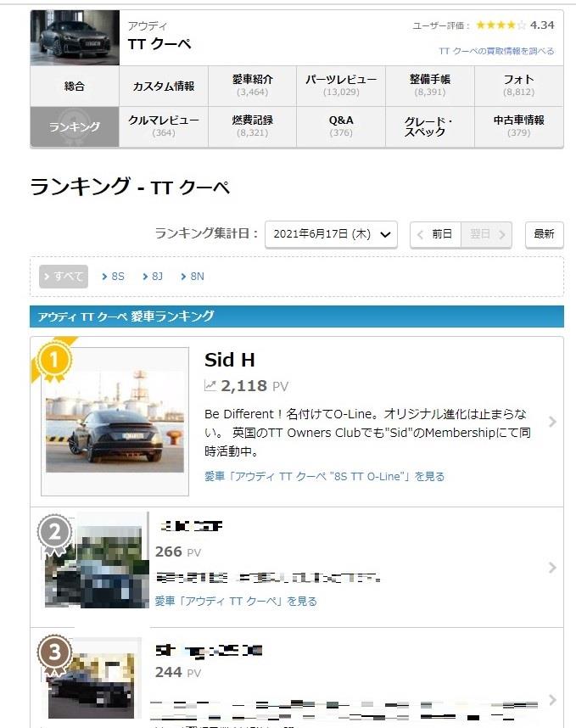
Task: Select the すべて model filter
Action: [64, 277]
